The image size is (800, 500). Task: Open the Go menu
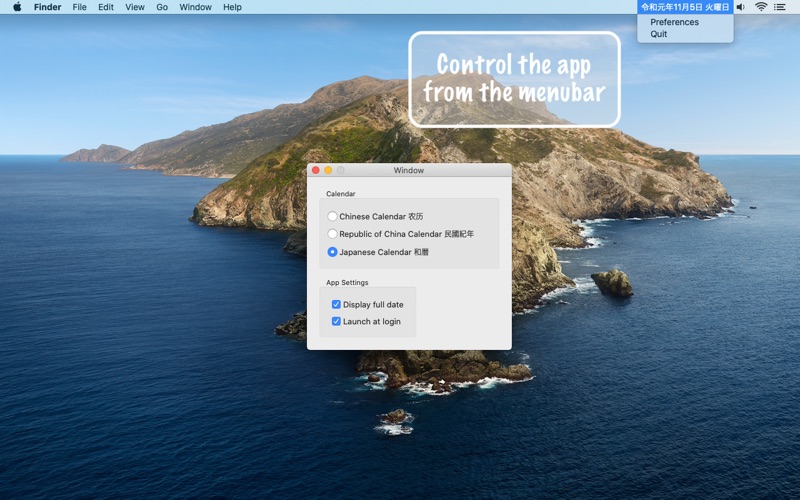pyautogui.click(x=162, y=7)
